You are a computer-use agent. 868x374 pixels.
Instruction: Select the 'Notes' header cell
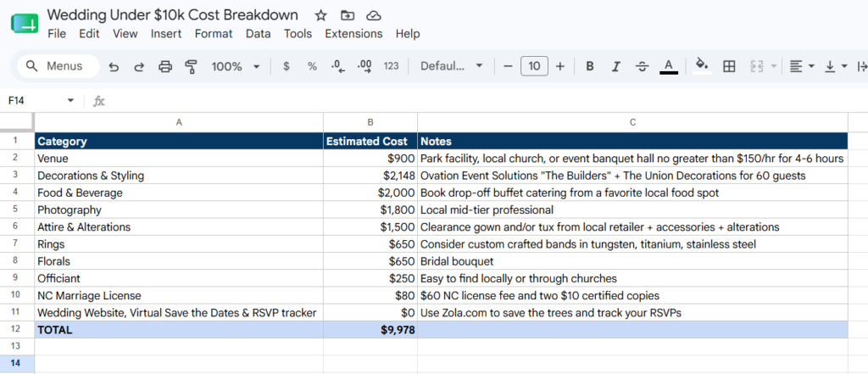click(x=632, y=142)
